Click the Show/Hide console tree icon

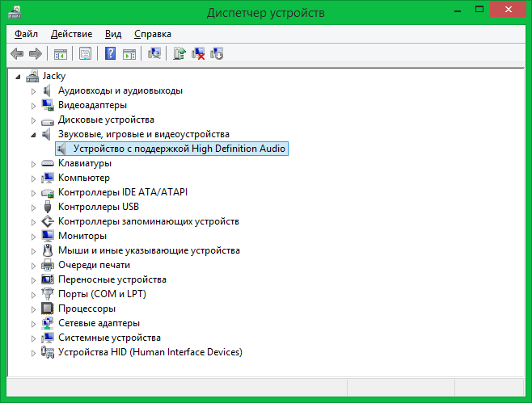pos(60,54)
